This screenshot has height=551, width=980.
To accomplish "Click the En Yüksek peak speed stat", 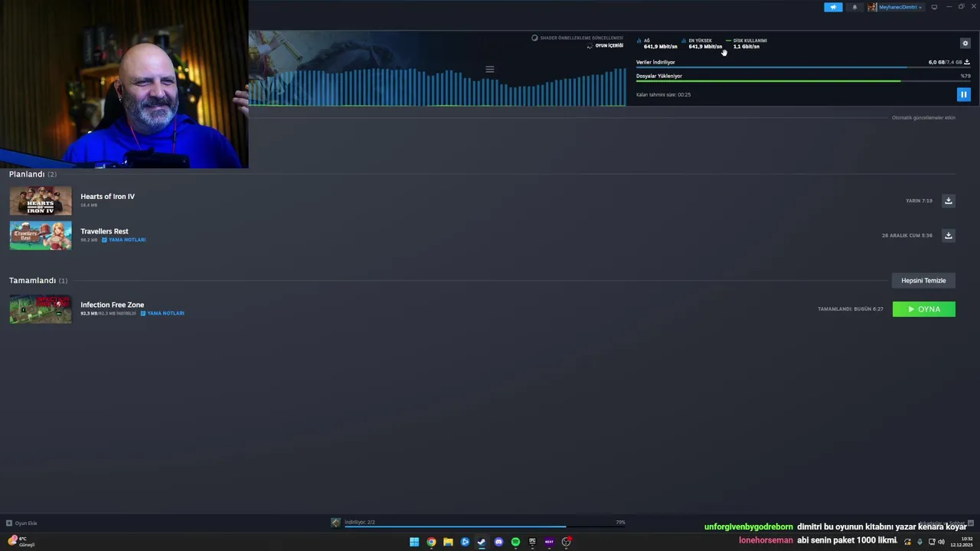I will (701, 44).
